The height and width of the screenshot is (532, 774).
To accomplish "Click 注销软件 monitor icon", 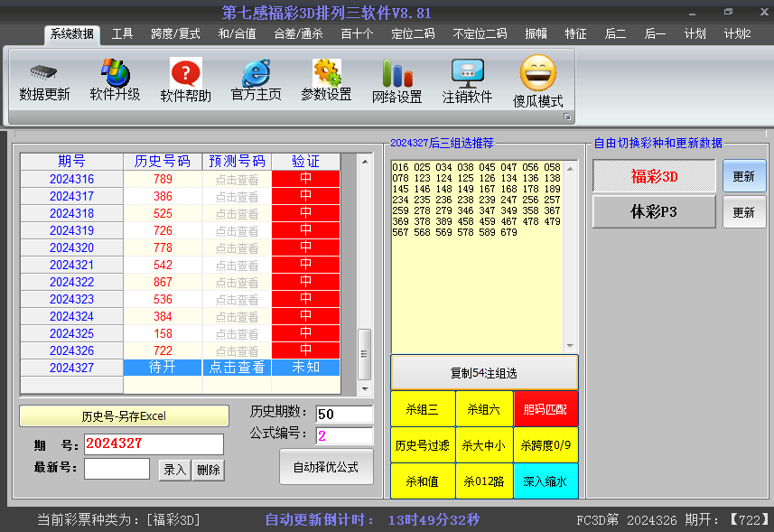I will (467, 73).
